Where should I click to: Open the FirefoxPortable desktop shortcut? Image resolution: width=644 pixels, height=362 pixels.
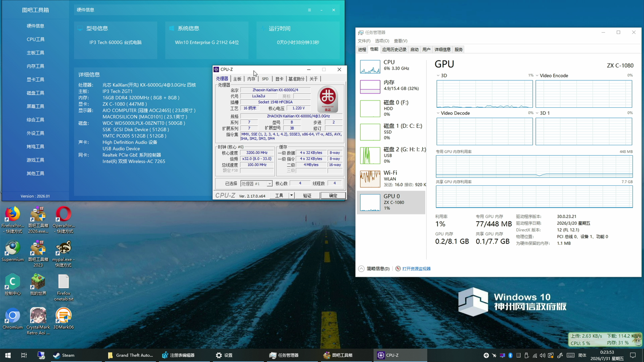point(13,220)
